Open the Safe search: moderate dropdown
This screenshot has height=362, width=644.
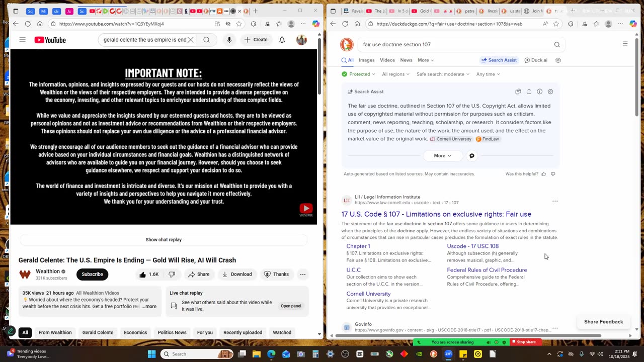pos(443,74)
